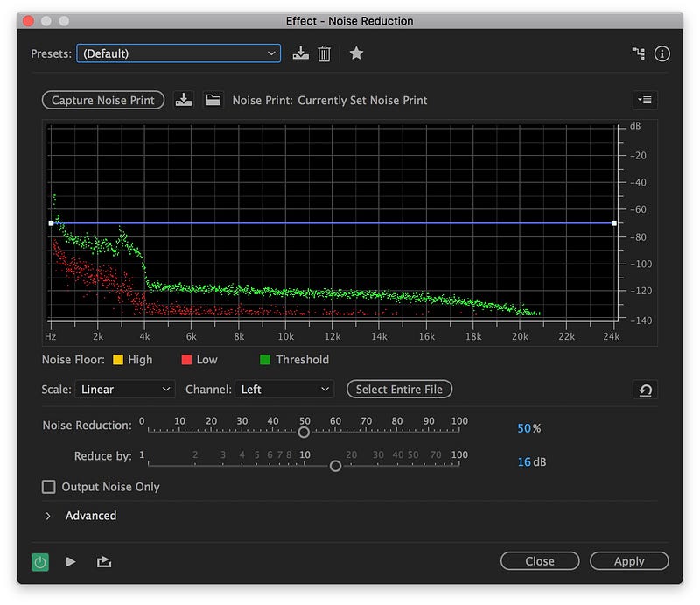This screenshot has width=700, height=605.
Task: Reset the noise floor curve
Action: [x=645, y=390]
